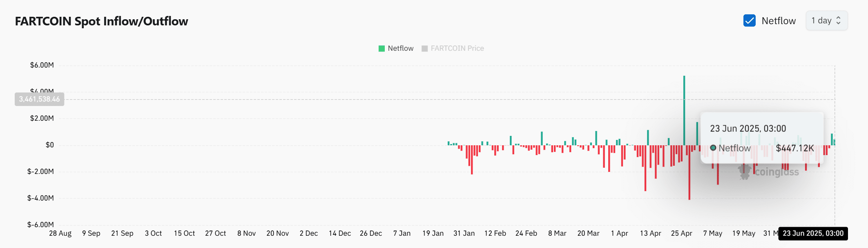Open the 1 day interval dropdown
This screenshot has width=868, height=248.
pyautogui.click(x=826, y=20)
